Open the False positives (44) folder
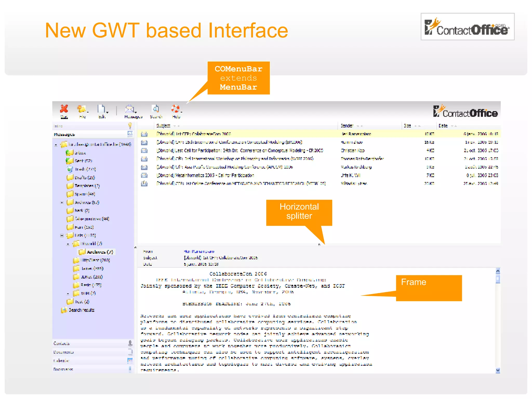The image size is (532, 399). [88, 219]
